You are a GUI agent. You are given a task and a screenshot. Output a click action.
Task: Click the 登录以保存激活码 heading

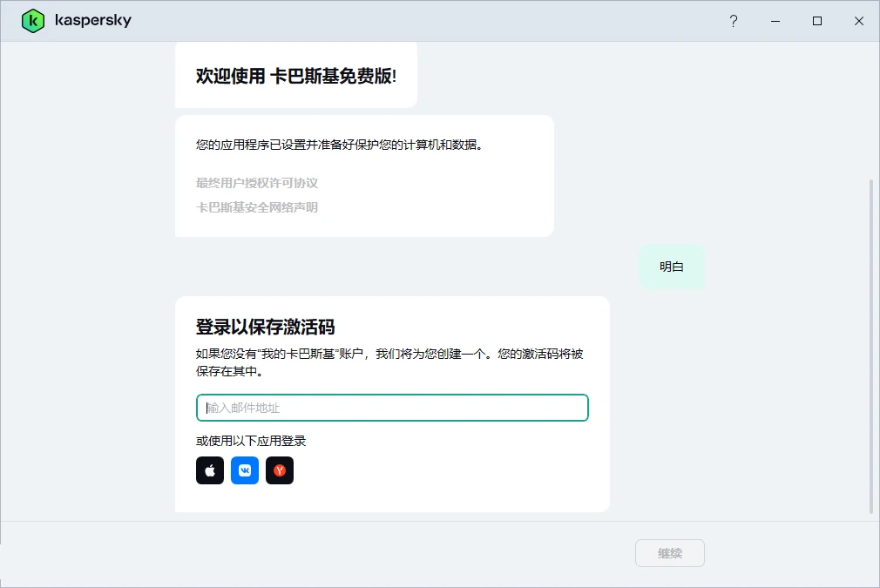pyautogui.click(x=266, y=327)
